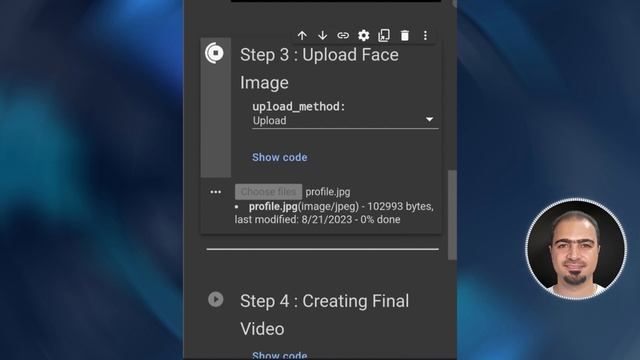
Task: Show code for Step 4 cell
Action: click(280, 355)
